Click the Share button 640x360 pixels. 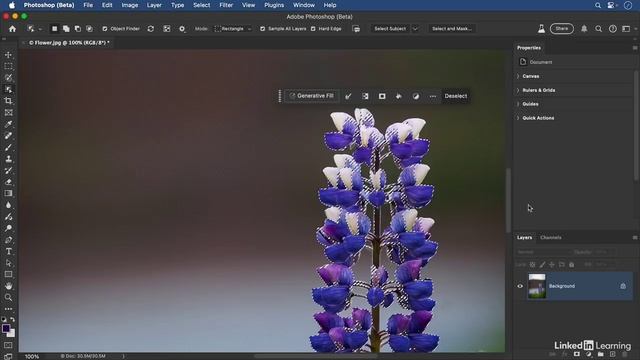[x=562, y=29]
